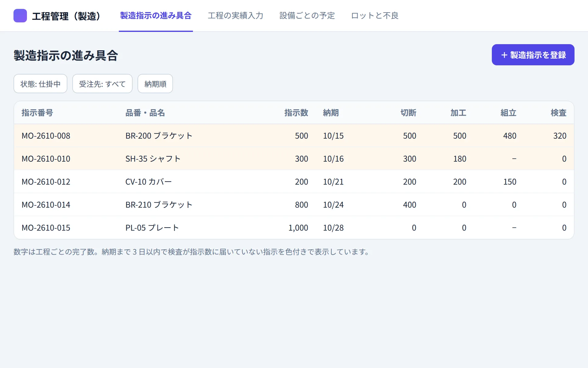Viewport: 588px width, 368px height.
Task: Click the 480 assembly count for MO-2610-008
Action: click(510, 136)
